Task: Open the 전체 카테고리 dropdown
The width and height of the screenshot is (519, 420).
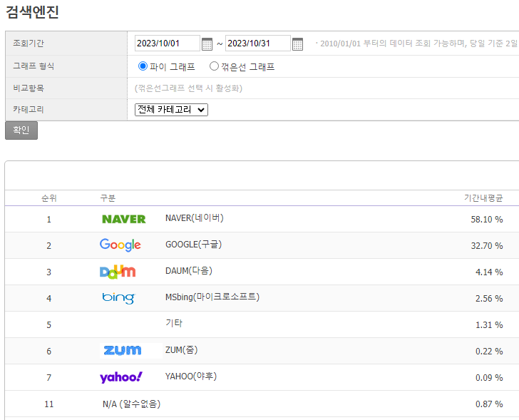Action: click(x=171, y=110)
